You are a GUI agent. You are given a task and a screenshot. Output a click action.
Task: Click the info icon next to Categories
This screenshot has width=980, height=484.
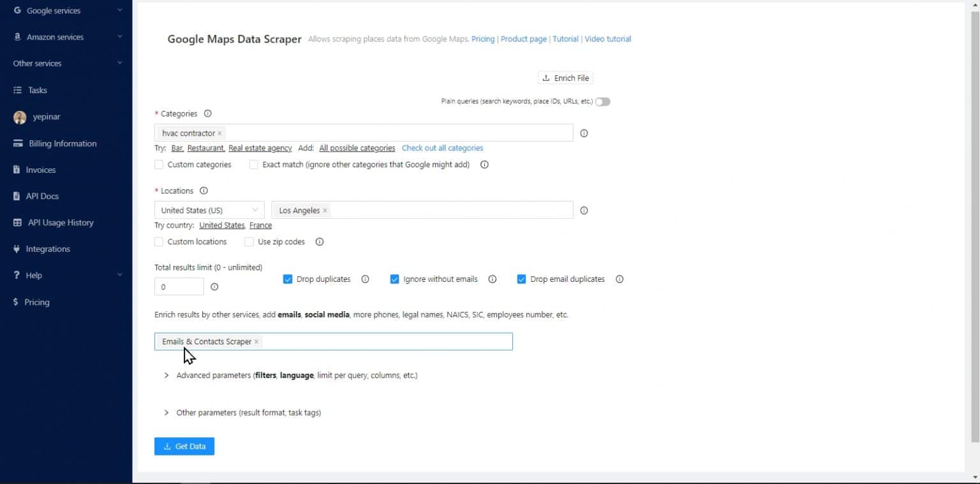207,113
